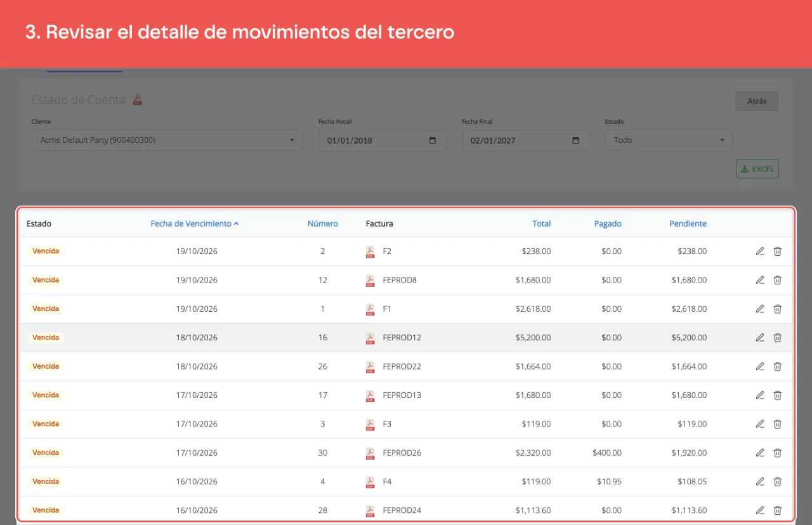Open the Estado filter dropdown showing Todo
The width and height of the screenshot is (812, 525).
tap(669, 140)
